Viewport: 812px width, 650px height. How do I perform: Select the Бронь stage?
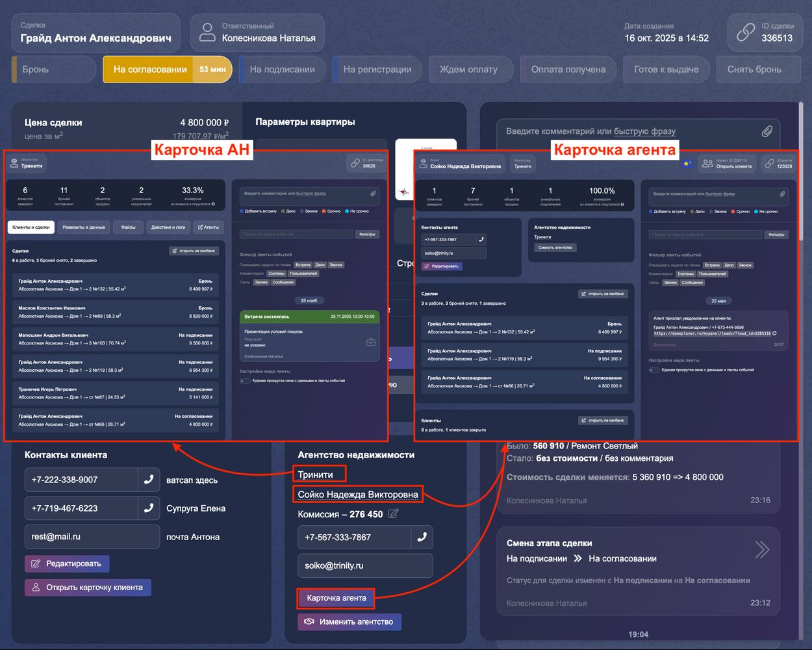(x=54, y=70)
